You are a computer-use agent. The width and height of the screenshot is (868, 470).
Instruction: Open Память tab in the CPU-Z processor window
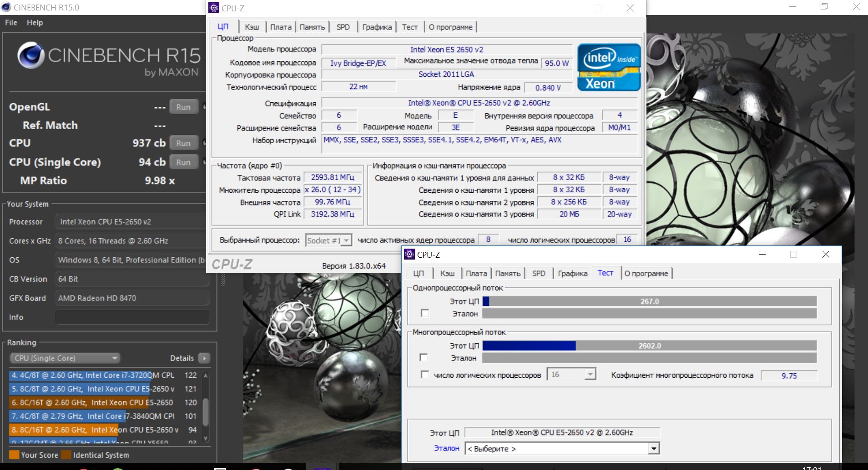point(312,27)
